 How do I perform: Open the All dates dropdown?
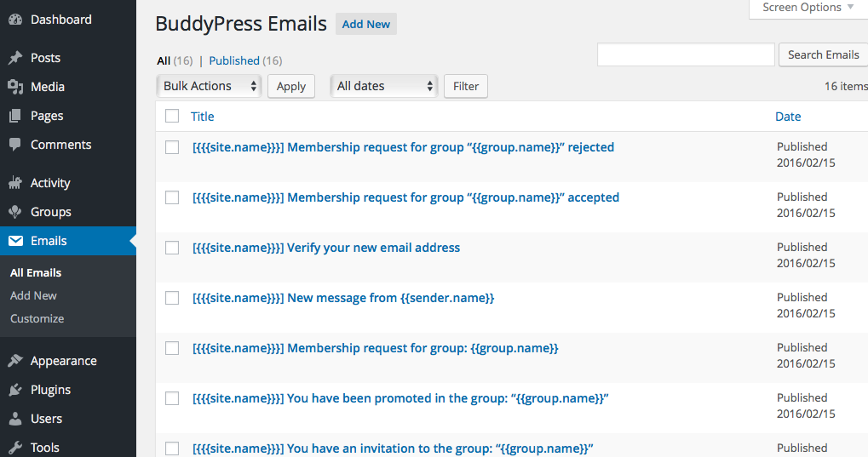(384, 86)
